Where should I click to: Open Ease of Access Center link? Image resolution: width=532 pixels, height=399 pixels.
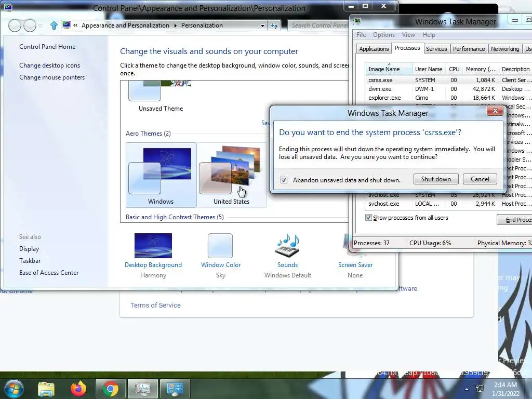pos(49,273)
